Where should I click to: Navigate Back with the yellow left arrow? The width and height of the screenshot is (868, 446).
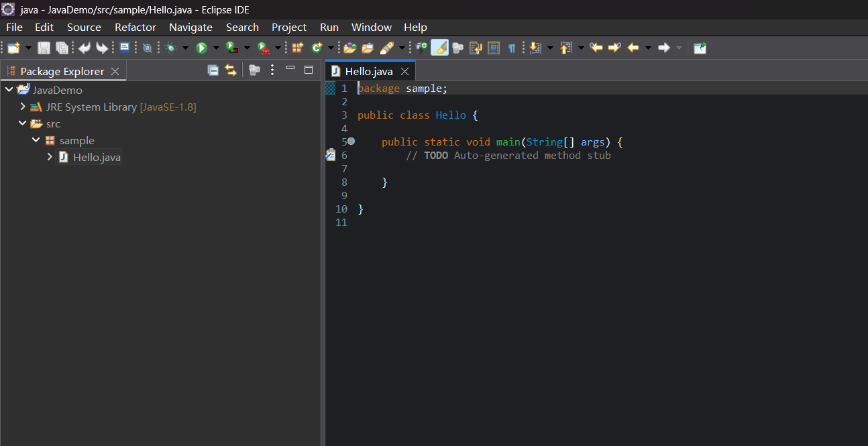(x=633, y=48)
